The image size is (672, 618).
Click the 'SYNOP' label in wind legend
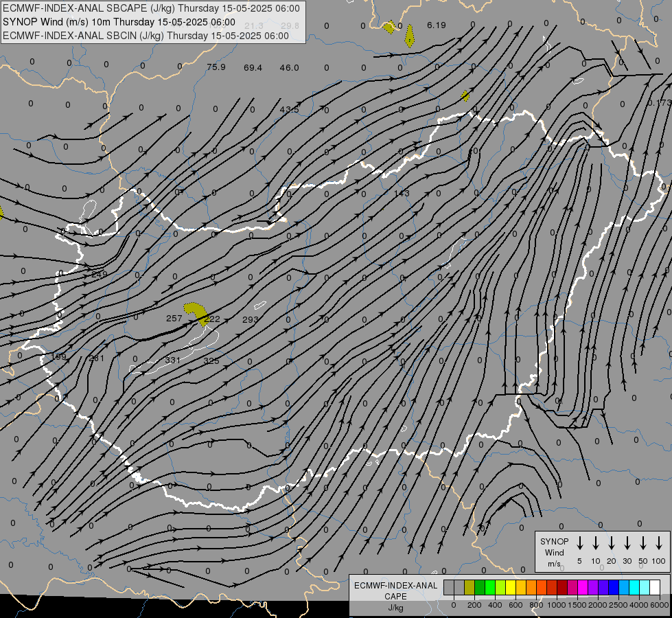pos(554,541)
